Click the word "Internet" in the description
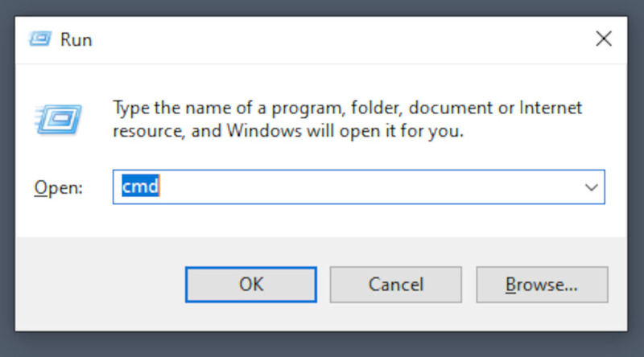The image size is (644, 357). 551,109
